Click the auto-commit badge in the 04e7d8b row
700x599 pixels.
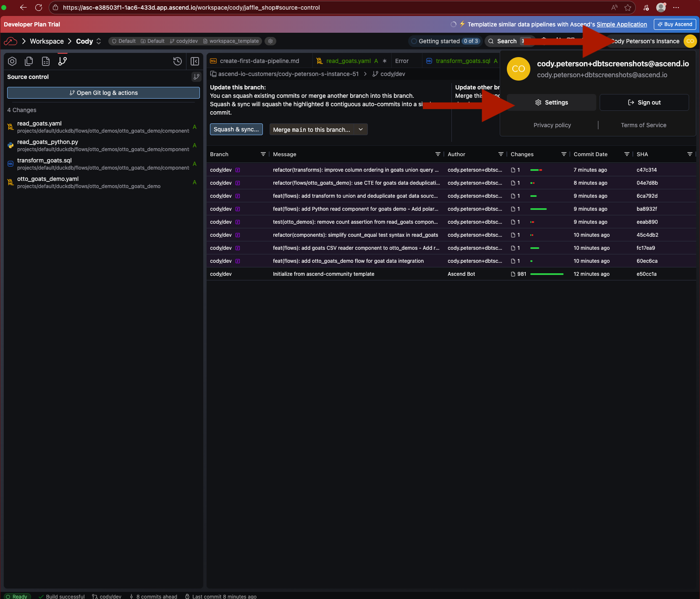tap(238, 183)
